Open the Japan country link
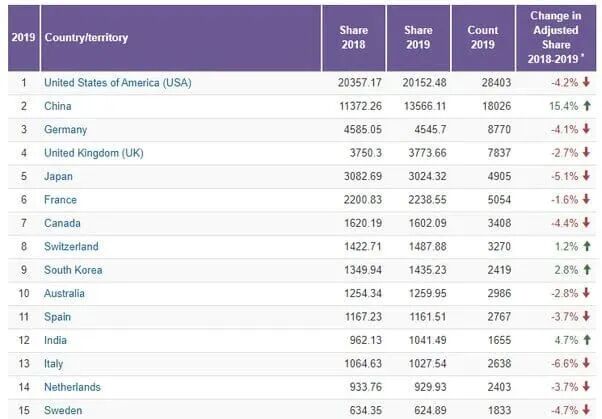This screenshot has width=602, height=419. [58, 176]
